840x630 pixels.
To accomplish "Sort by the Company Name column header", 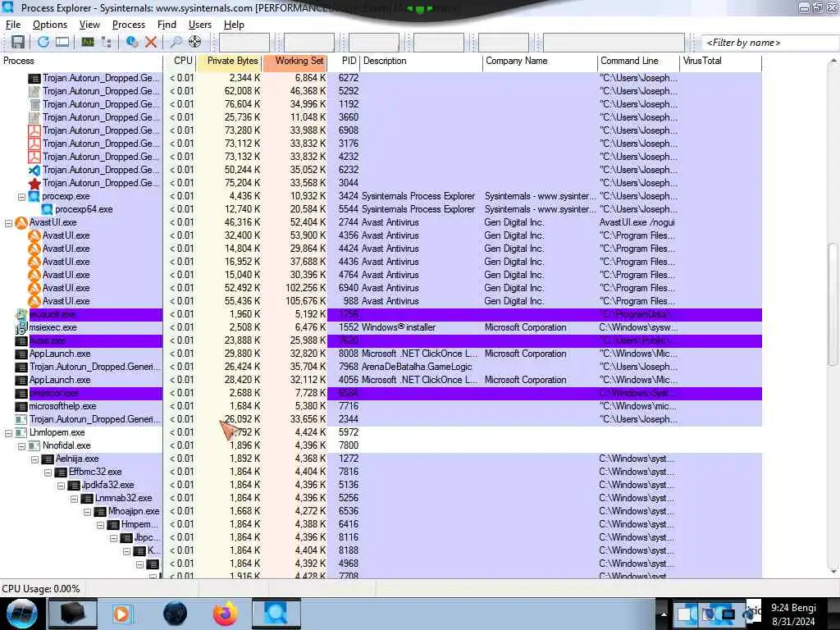I will coord(540,61).
